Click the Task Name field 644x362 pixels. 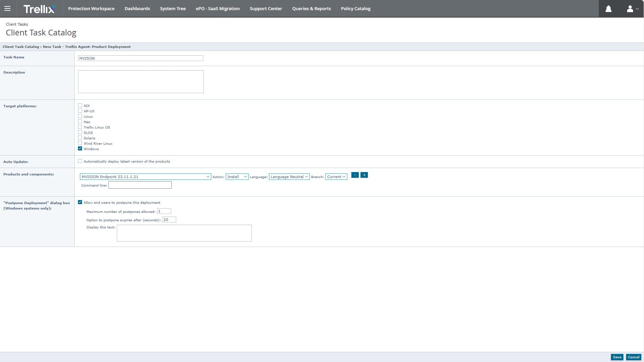[140, 58]
